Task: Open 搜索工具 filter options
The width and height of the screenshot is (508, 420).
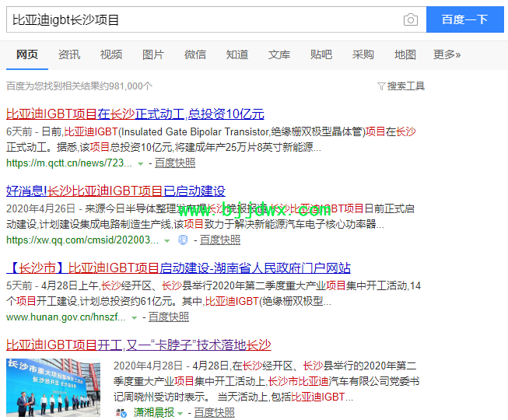Action: (x=406, y=86)
